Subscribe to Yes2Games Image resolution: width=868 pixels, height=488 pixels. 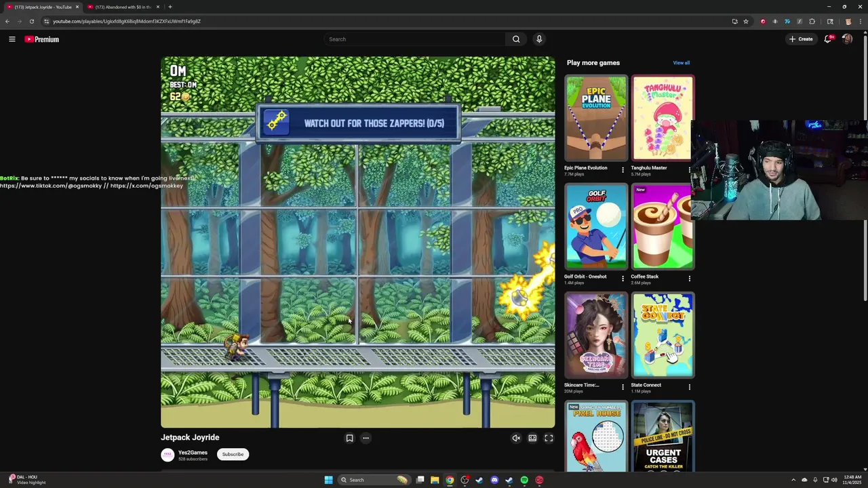pyautogui.click(x=233, y=454)
